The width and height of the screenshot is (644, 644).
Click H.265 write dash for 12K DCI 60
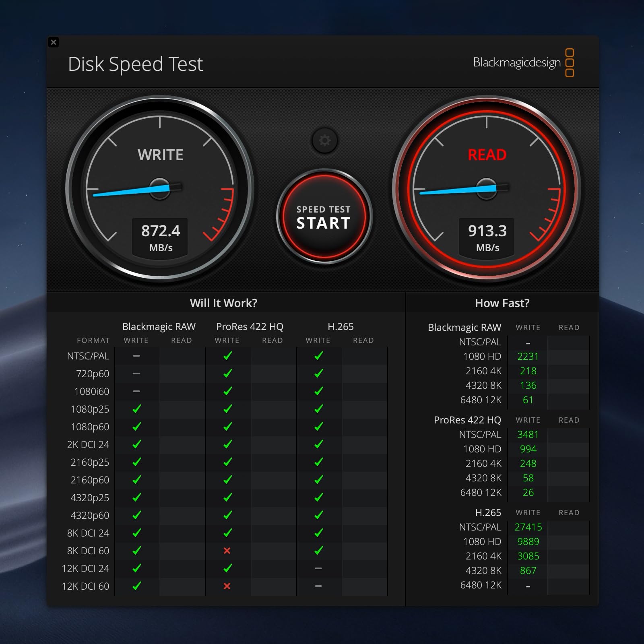(318, 586)
